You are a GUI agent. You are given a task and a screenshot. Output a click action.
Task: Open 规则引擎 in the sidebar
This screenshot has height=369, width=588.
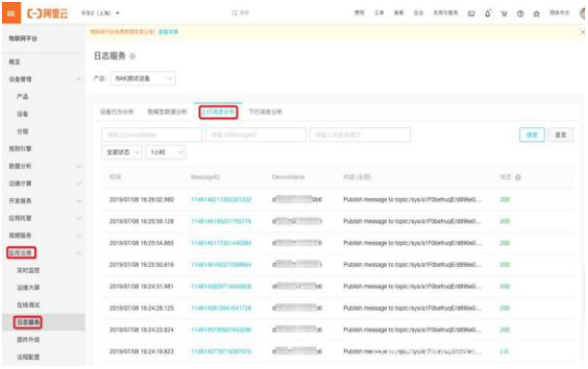click(20, 149)
